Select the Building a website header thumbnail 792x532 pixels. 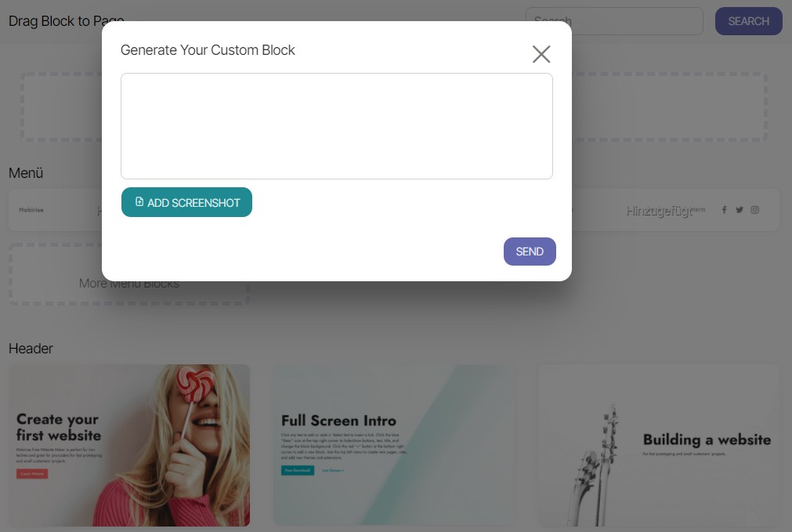coord(657,445)
